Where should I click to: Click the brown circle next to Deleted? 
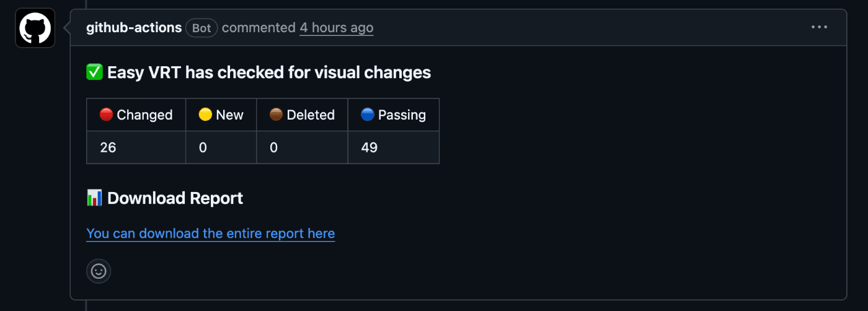[276, 115]
